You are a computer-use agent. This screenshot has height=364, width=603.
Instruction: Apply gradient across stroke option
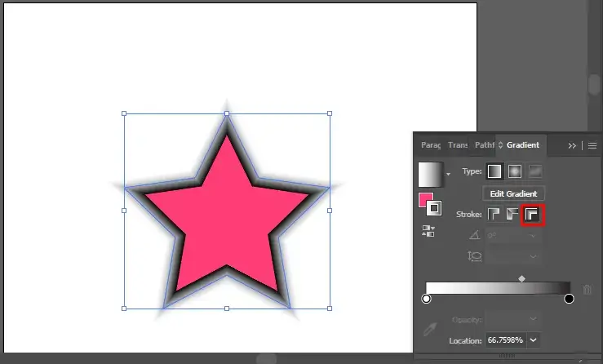pos(532,215)
